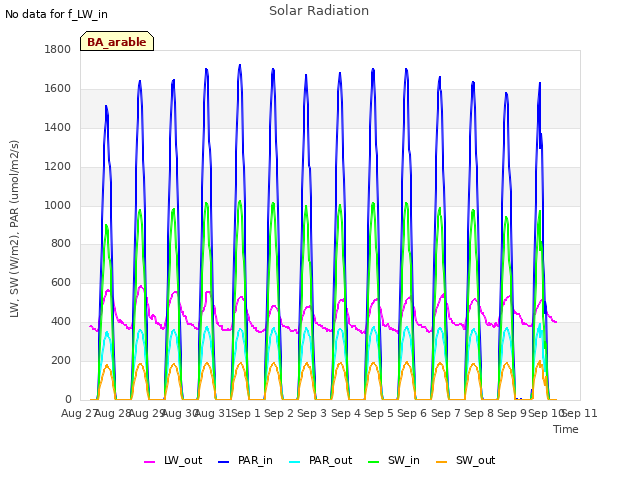Toggle the PAR_in legend entry
The width and height of the screenshot is (640, 480).
click(x=245, y=460)
